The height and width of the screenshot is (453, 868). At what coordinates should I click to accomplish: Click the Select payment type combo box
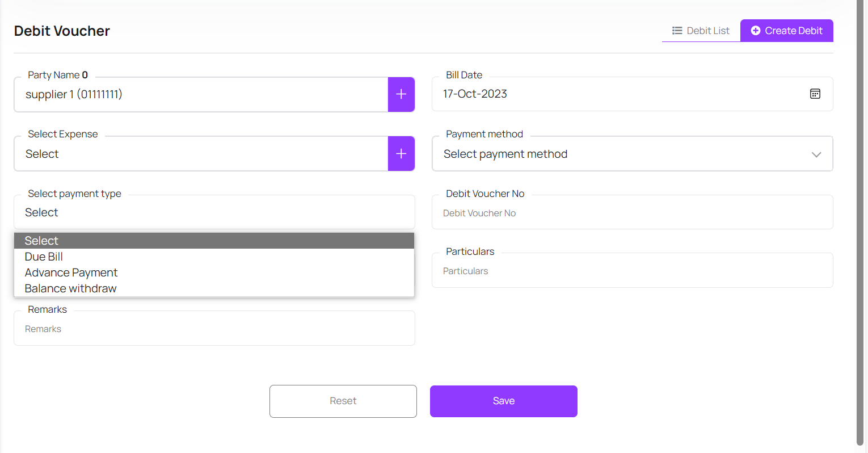(x=214, y=212)
